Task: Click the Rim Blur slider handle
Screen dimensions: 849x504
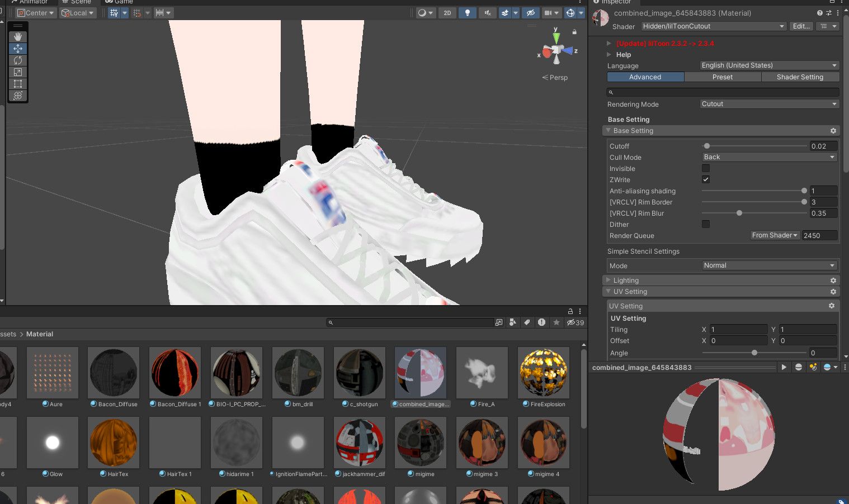Action: pyautogui.click(x=739, y=213)
